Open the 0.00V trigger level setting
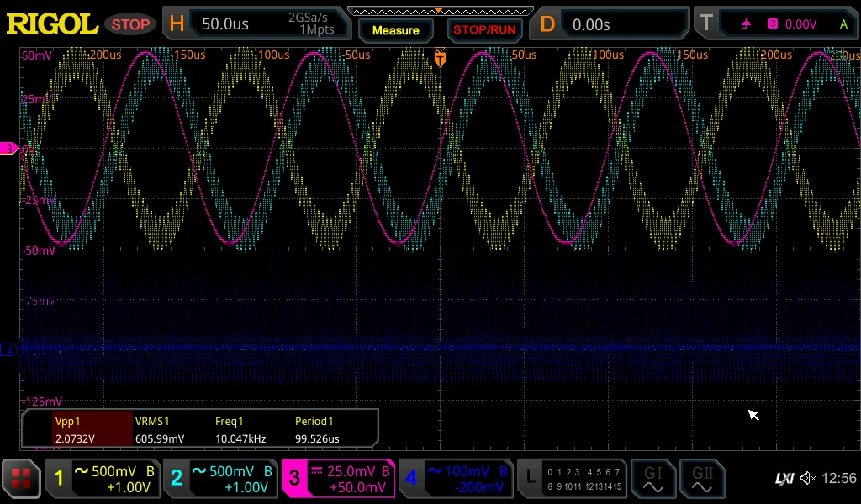 pos(800,24)
